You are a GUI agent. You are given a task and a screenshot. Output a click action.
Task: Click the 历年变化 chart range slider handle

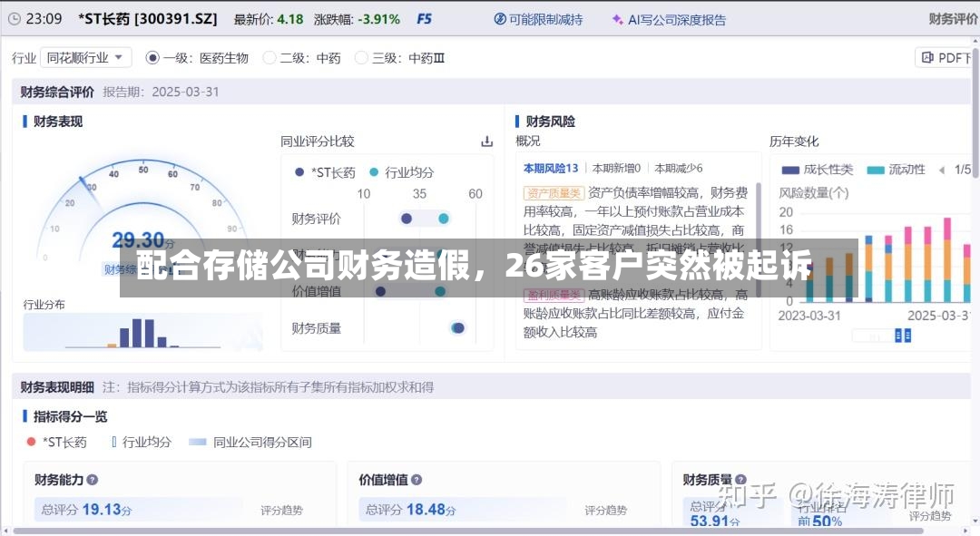pyautogui.click(x=903, y=336)
